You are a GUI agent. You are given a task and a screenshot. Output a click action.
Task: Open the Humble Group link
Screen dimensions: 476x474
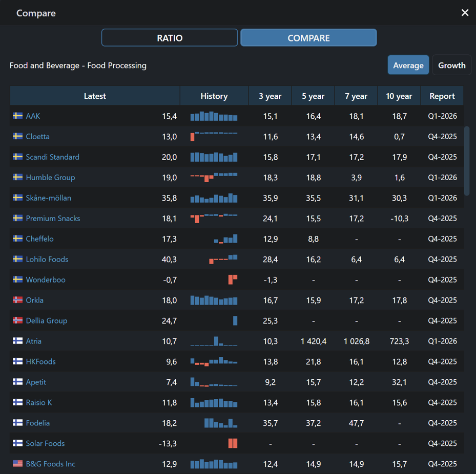click(50, 178)
